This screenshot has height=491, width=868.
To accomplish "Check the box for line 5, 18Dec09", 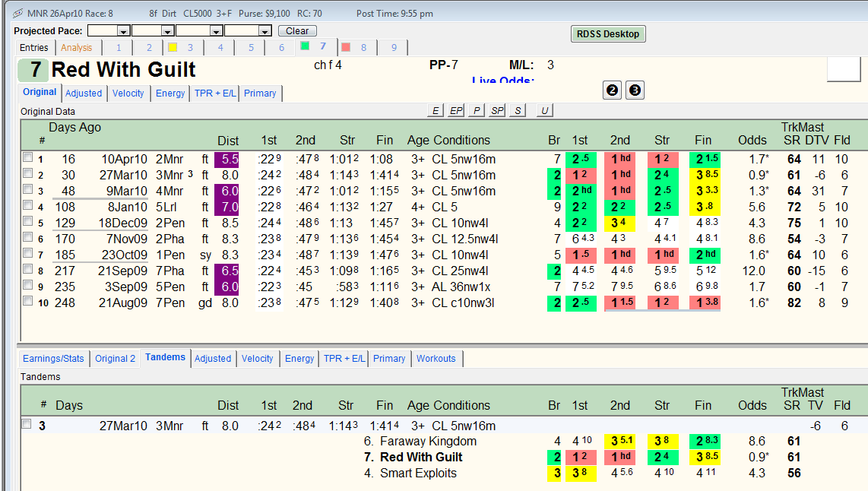I will 27,221.
